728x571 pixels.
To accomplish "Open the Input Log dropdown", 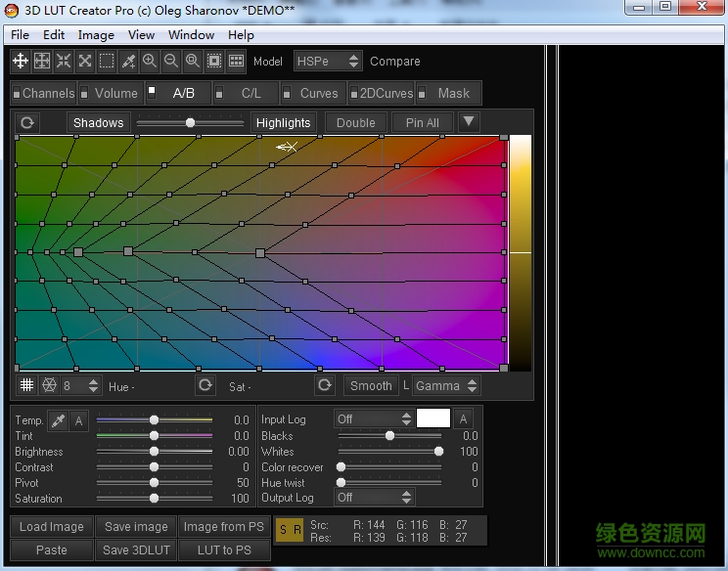I will [374, 418].
